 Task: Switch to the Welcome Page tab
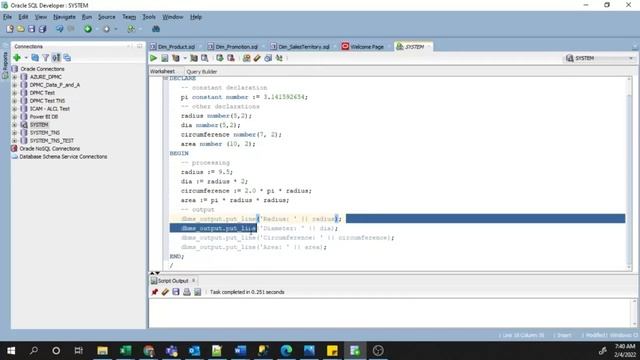pos(367,47)
